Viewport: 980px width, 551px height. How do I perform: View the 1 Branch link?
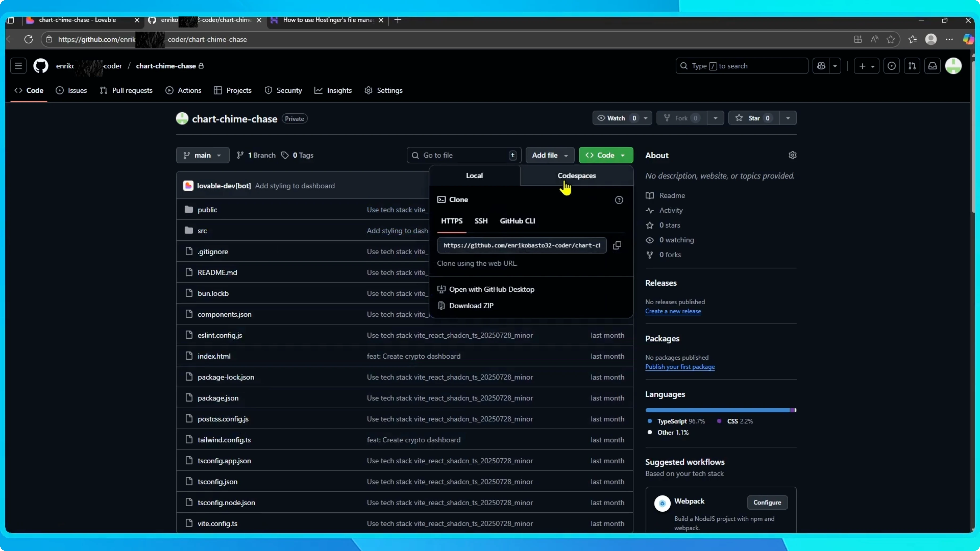point(256,155)
